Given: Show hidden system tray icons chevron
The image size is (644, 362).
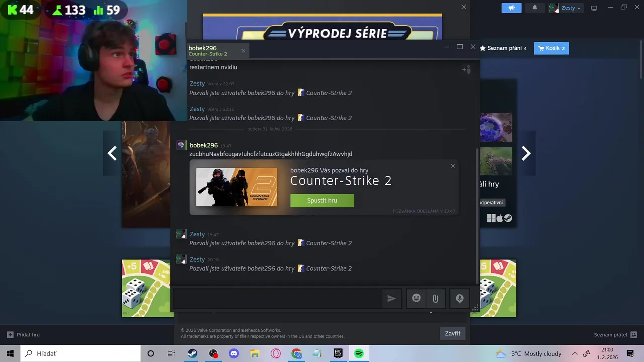Looking at the screenshot, I should click(574, 353).
